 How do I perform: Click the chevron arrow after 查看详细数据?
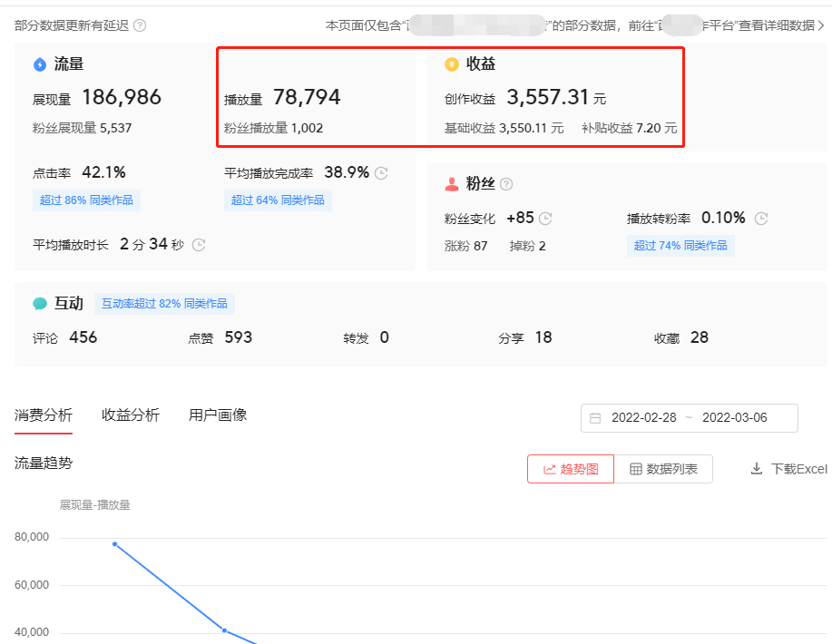click(x=821, y=25)
